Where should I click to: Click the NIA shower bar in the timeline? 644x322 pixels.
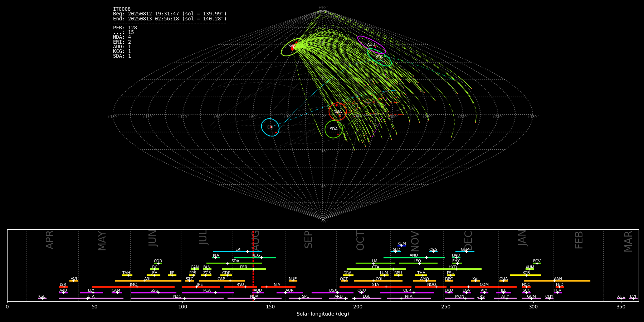click(x=278, y=287)
